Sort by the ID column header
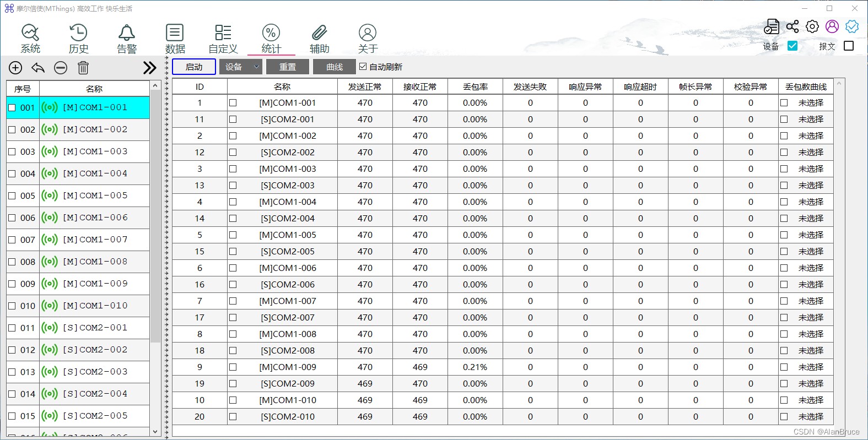 (200, 86)
